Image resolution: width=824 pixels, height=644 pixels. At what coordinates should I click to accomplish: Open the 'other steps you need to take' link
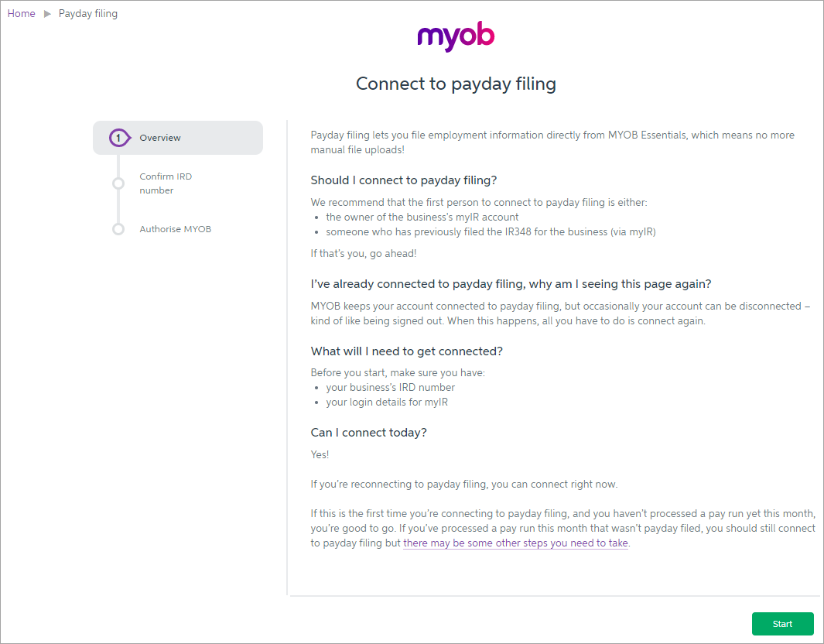(x=516, y=543)
